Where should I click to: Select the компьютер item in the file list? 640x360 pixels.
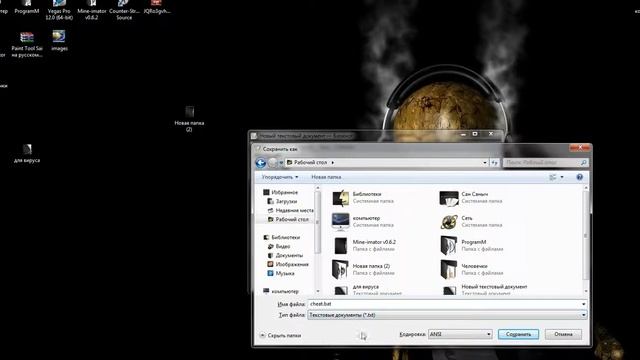pyautogui.click(x=362, y=222)
